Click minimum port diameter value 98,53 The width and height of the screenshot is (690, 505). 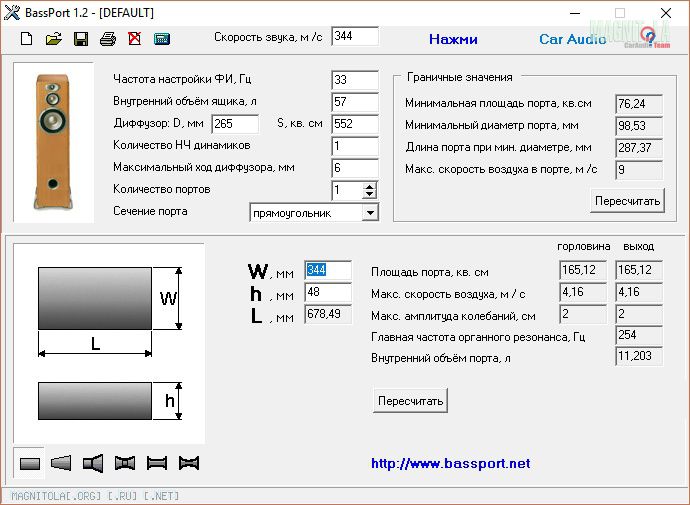pos(639,126)
